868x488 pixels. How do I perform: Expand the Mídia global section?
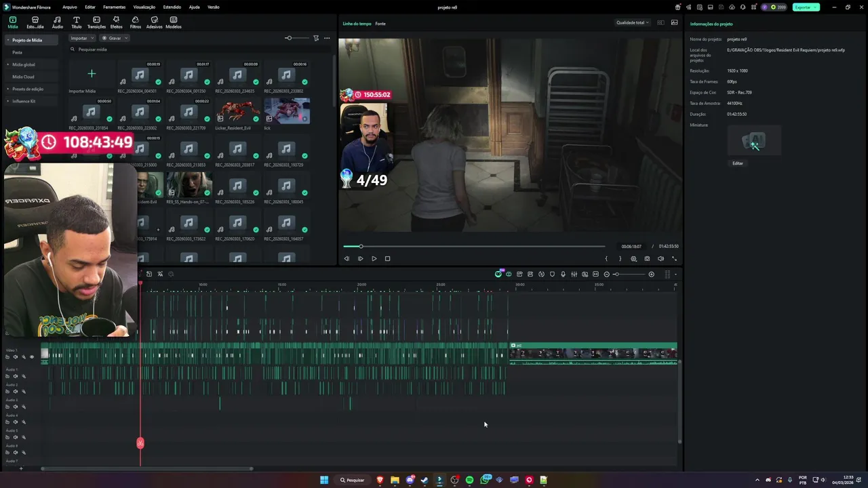[x=8, y=64]
